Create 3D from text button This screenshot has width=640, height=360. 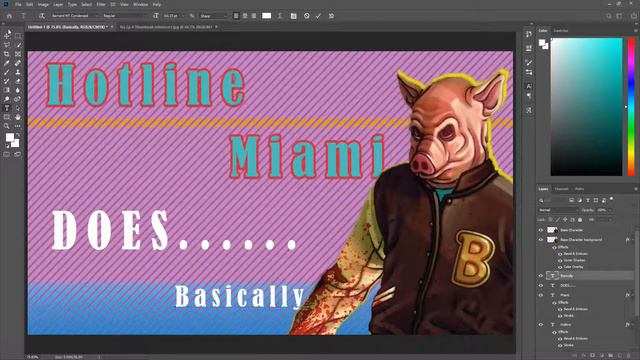(331, 16)
